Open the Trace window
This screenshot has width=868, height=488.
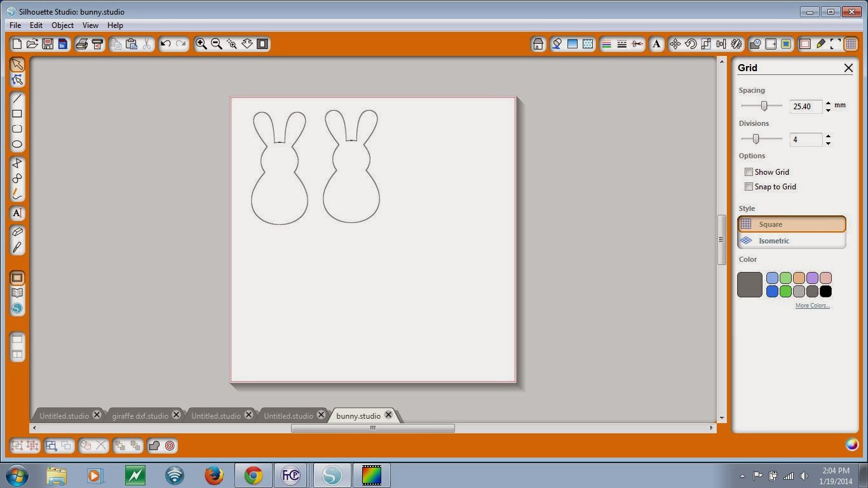[x=786, y=44]
